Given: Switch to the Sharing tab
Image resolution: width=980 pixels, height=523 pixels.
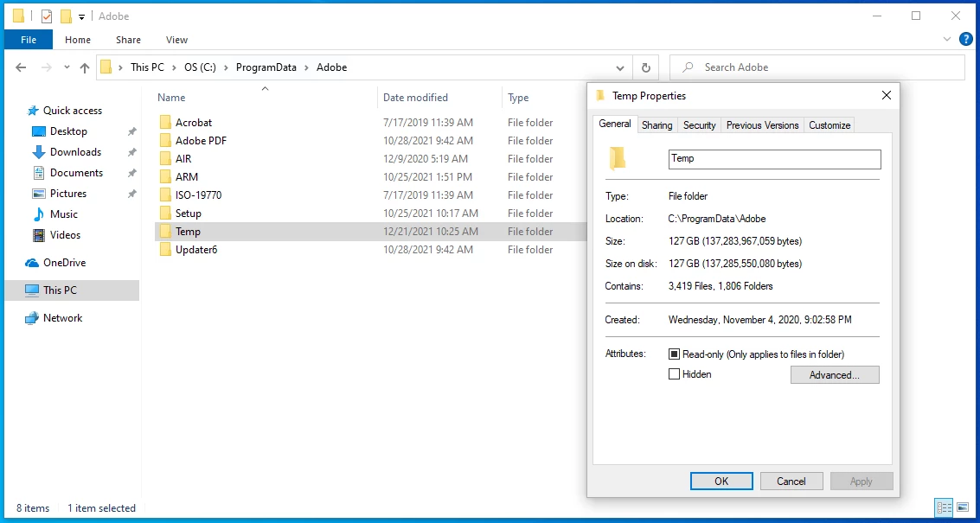Looking at the screenshot, I should [x=657, y=125].
